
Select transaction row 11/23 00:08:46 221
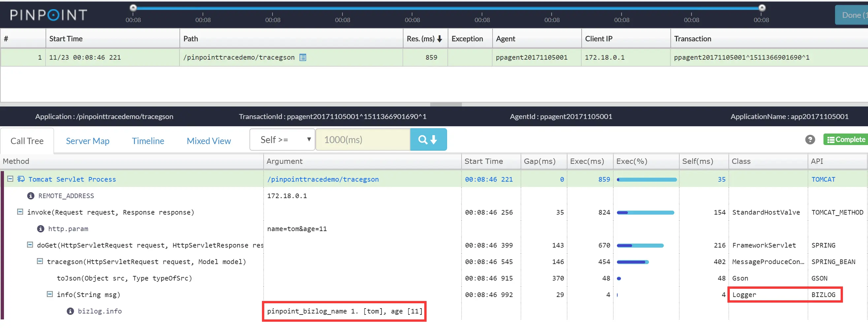tap(434, 58)
